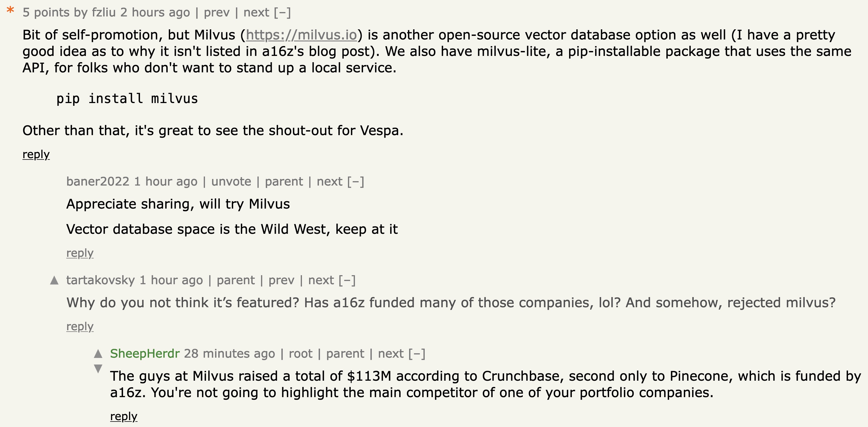The image size is (868, 427).
Task: Reply to tartakovsky's comment
Action: point(80,327)
